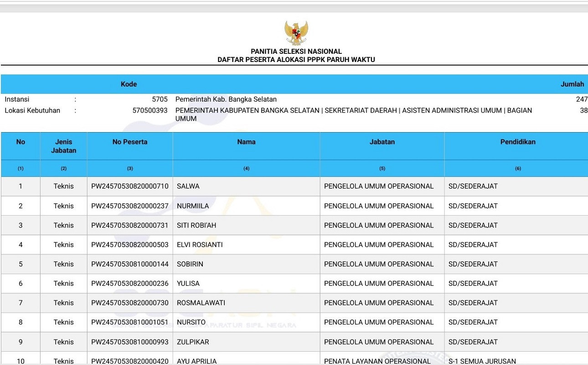Viewport: 588px width, 365px height.
Task: Select the name YULISA
Action: point(188,283)
